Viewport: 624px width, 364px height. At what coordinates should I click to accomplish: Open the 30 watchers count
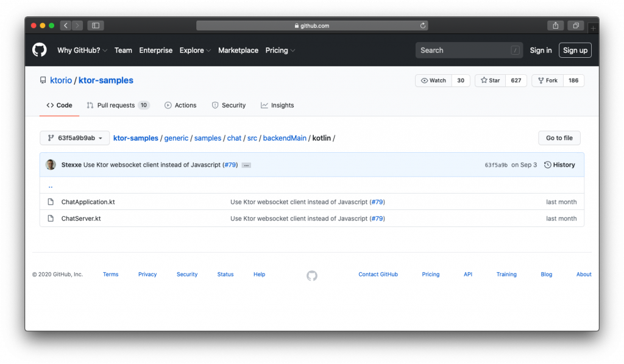(x=461, y=80)
